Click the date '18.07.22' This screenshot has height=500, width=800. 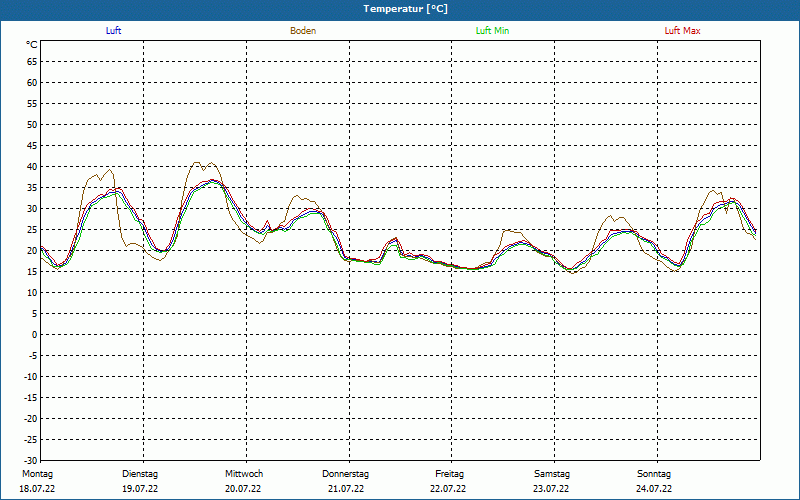(x=37, y=489)
